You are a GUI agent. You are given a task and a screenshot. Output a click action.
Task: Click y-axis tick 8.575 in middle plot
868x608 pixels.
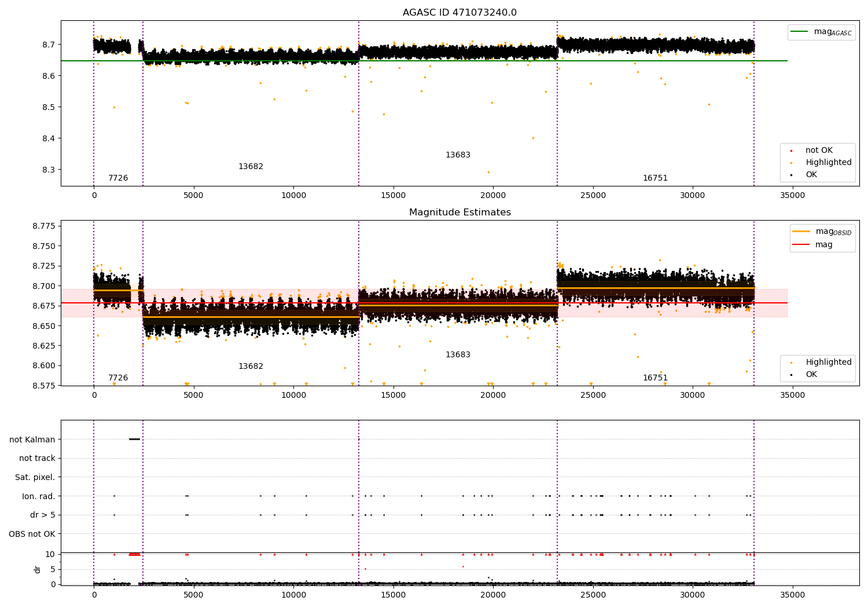[44, 386]
